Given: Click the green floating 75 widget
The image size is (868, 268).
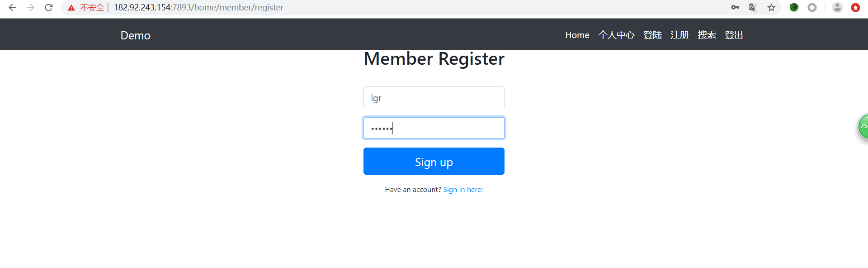Looking at the screenshot, I should [863, 126].
